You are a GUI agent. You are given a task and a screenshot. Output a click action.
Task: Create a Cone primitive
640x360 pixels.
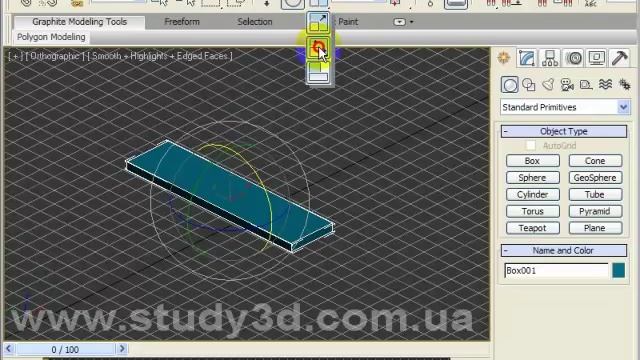[x=595, y=161]
